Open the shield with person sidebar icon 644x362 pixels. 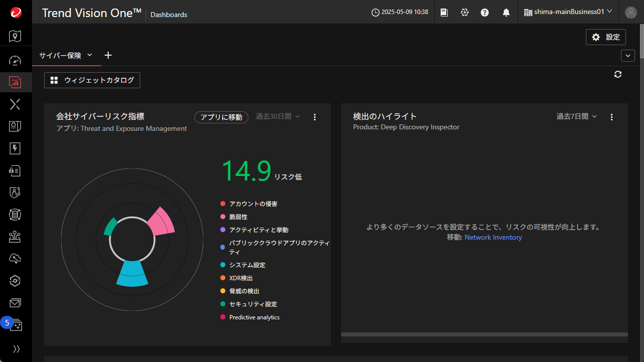(16, 192)
